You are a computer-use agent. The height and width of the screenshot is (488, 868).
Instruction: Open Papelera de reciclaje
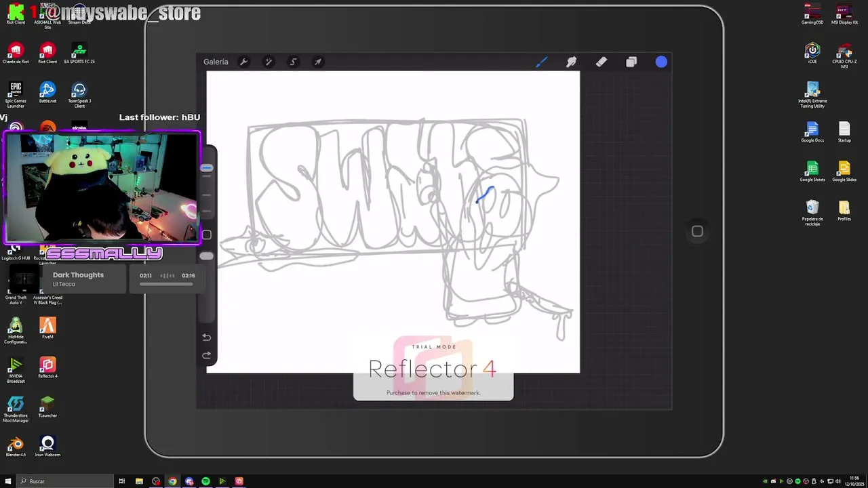(x=812, y=213)
